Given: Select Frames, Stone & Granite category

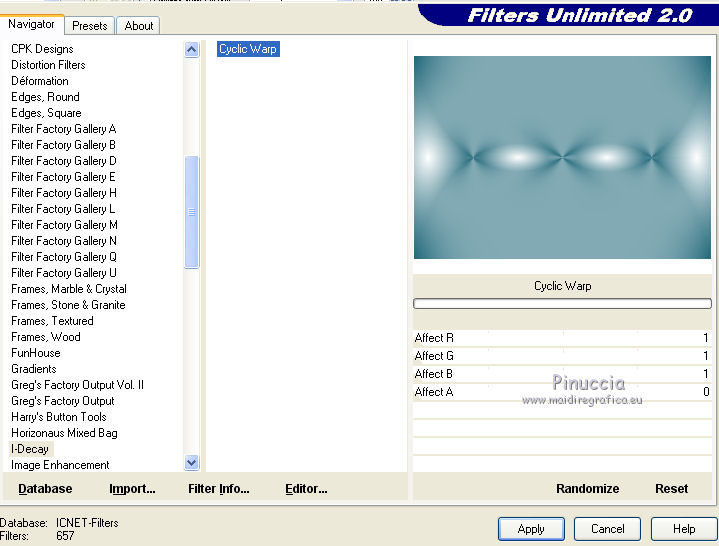Looking at the screenshot, I should pyautogui.click(x=68, y=305).
